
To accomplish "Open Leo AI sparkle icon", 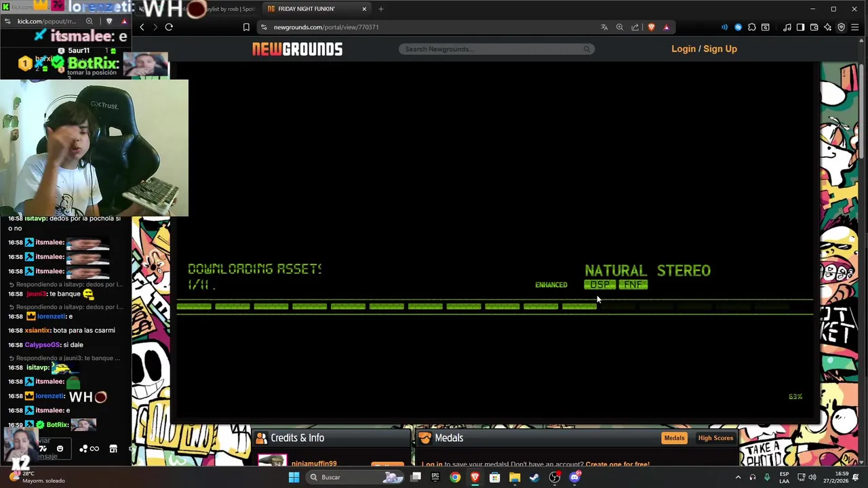I will (827, 27).
